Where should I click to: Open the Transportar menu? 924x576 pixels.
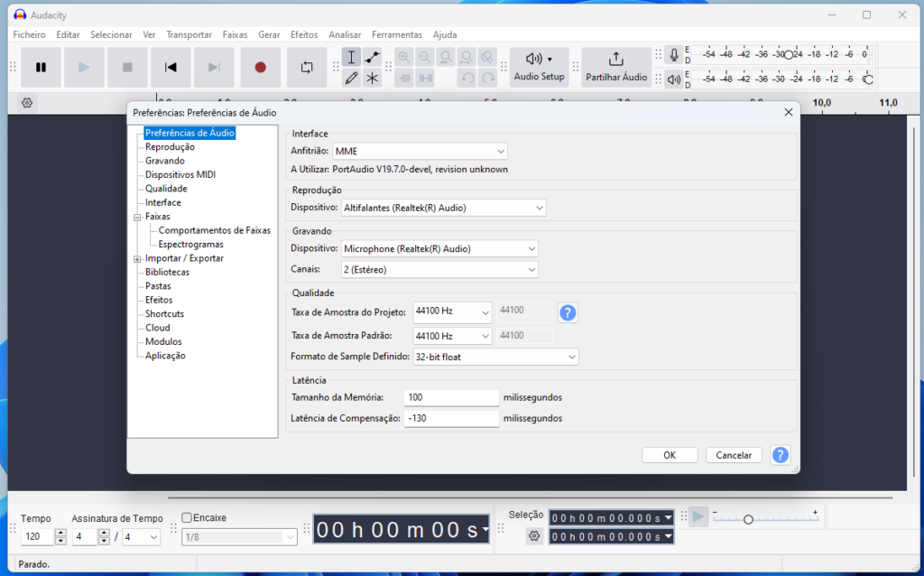[189, 34]
